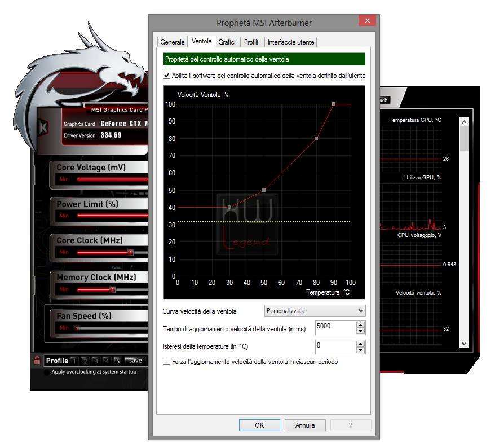Viewport: 495px width, 448px height.
Task: Click the GPU temperature reading 26
Action: tap(446, 159)
